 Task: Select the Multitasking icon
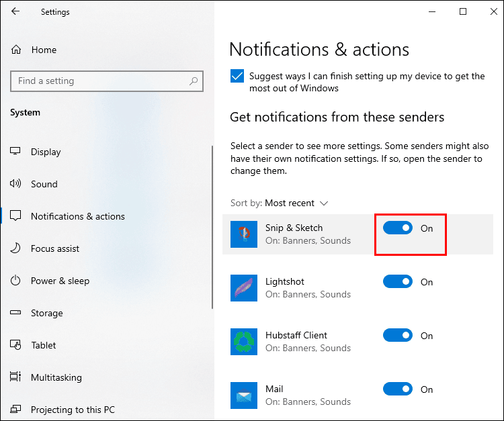15,377
